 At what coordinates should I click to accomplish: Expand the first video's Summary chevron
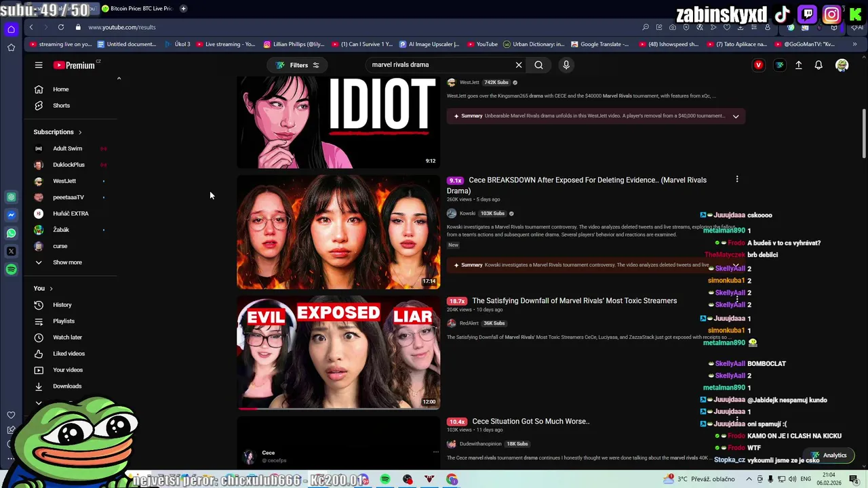pyautogui.click(x=736, y=116)
